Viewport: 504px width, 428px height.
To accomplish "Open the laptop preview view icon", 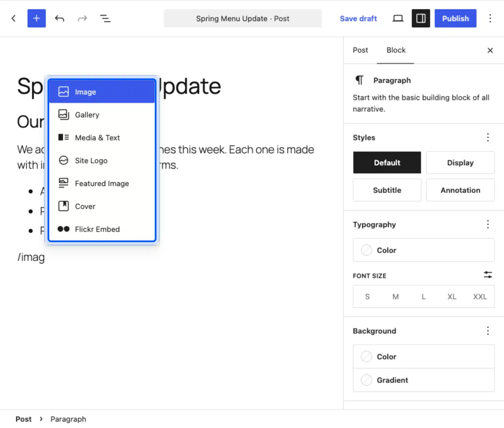I will (398, 18).
